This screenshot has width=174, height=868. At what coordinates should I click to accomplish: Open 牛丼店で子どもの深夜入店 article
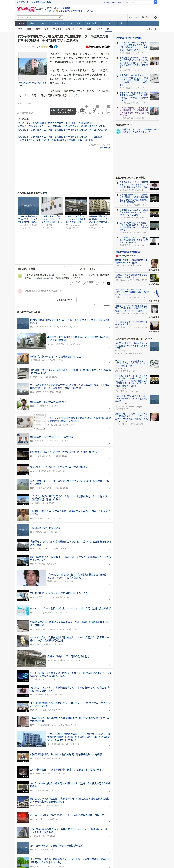click(78, 339)
